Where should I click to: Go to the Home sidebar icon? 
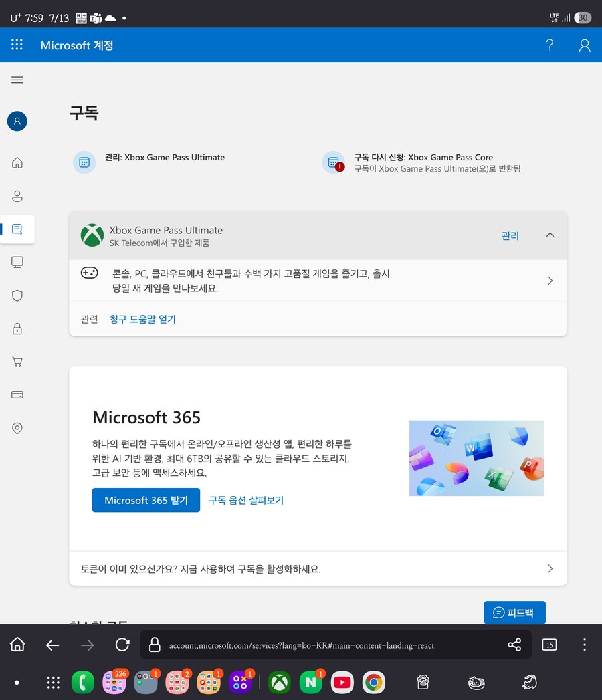17,163
